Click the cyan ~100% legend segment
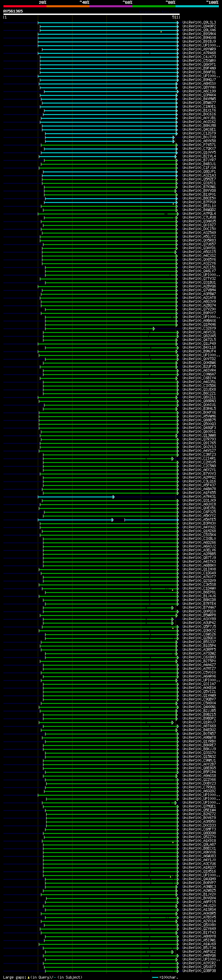The height and width of the screenshot is (980, 222). pyautogui.click(x=197, y=6)
